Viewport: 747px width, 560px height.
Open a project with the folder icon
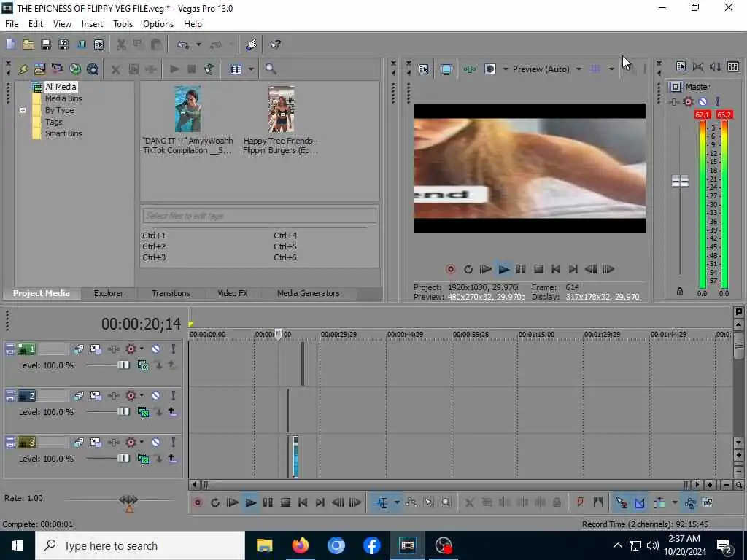(28, 44)
